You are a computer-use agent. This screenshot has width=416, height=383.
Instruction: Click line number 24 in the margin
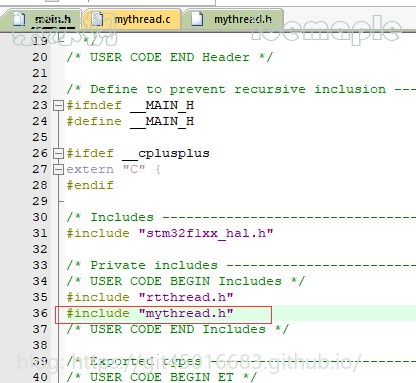click(x=40, y=121)
